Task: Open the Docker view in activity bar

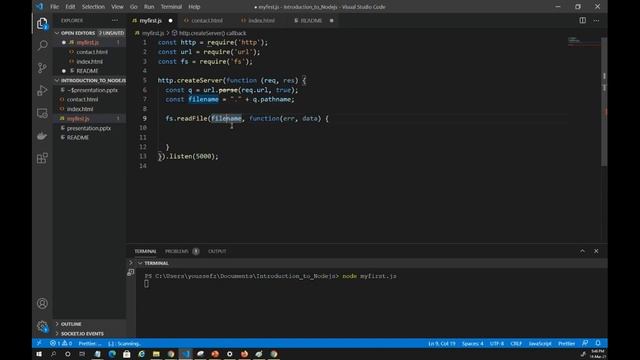Action: point(42,136)
